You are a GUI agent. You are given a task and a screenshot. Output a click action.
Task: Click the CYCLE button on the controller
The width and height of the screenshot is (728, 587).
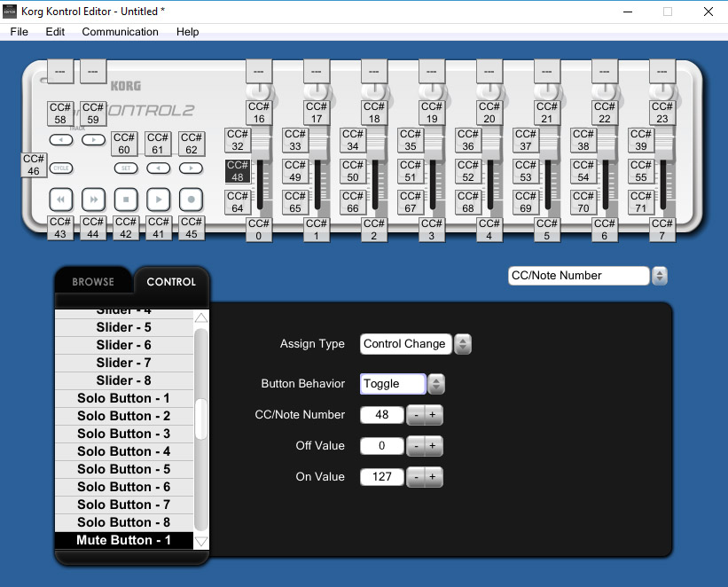point(61,168)
